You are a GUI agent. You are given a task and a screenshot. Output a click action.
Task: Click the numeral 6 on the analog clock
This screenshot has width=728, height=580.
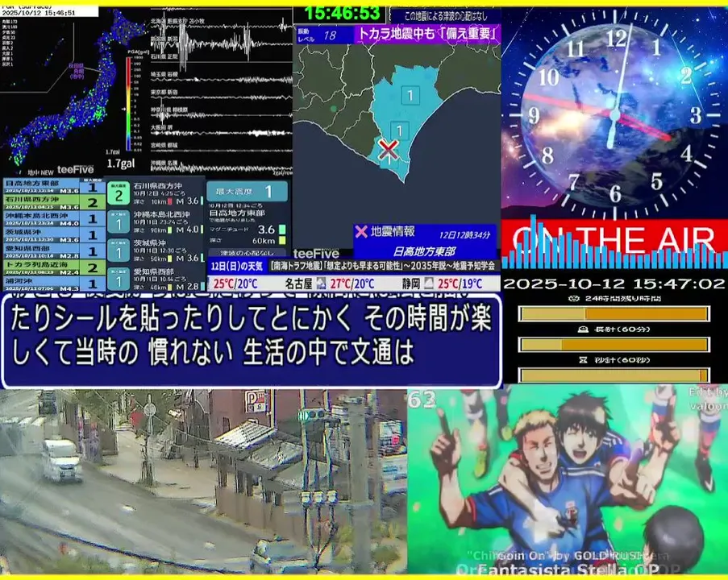pos(615,194)
